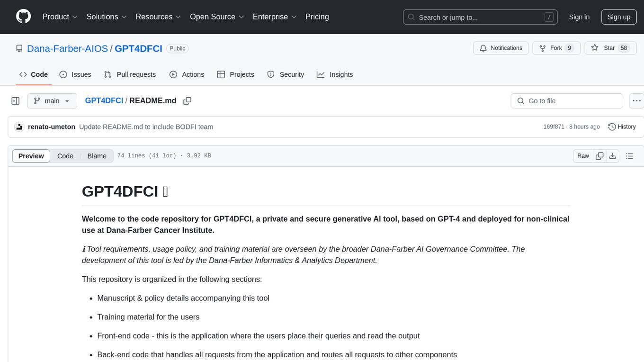This screenshot has width=644, height=362.
Task: Copy the README.md file path
Action: coord(187,101)
